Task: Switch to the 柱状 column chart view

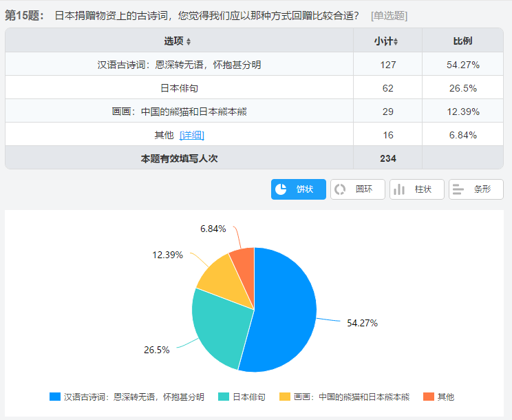Action: click(x=416, y=189)
